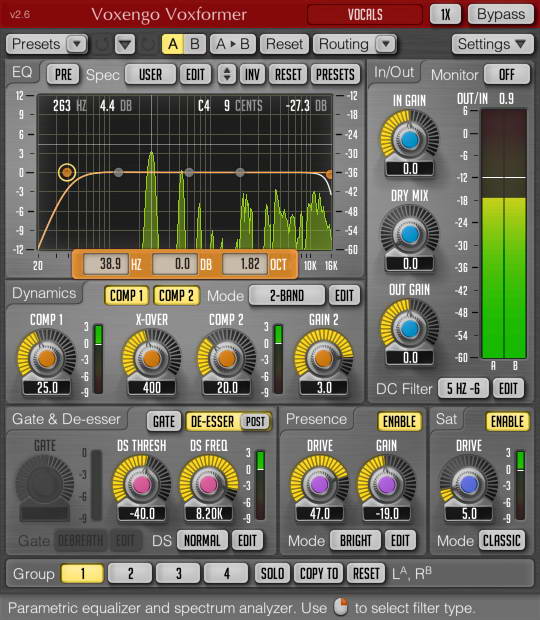Click EDIT next to BRIGHT mode
540x620 pixels.
pos(400,540)
